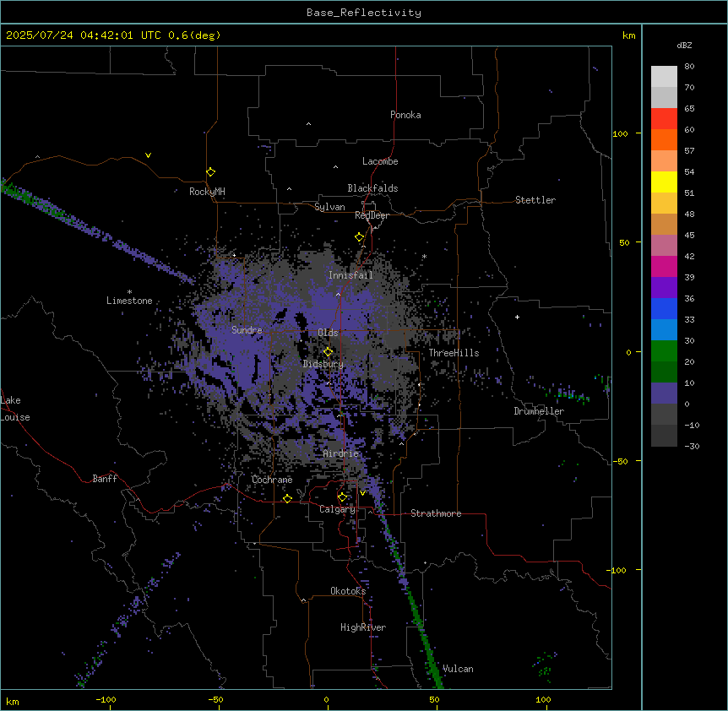
Task: Click the Sundre city label
Action: click(x=247, y=330)
